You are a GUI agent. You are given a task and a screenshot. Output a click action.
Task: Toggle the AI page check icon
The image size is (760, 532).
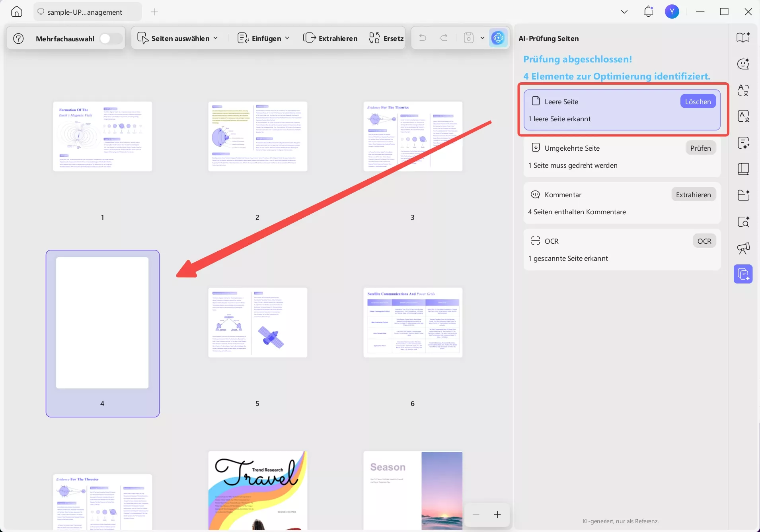[498, 38]
